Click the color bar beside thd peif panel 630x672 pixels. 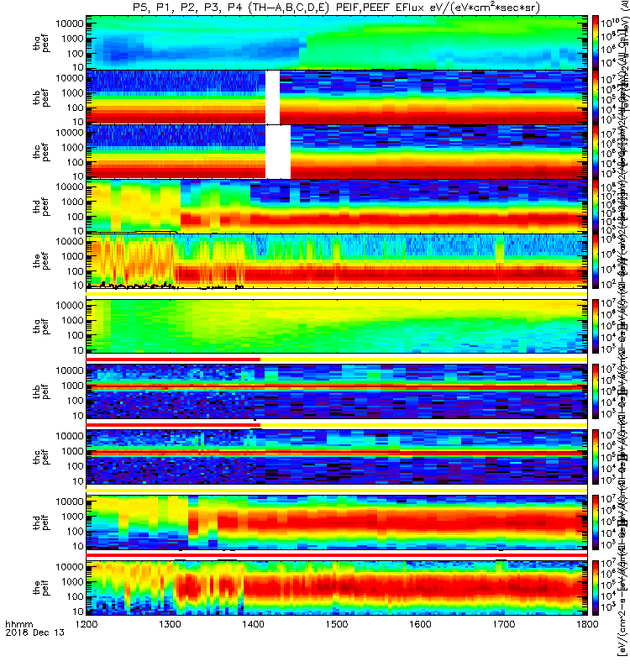(x=596, y=522)
